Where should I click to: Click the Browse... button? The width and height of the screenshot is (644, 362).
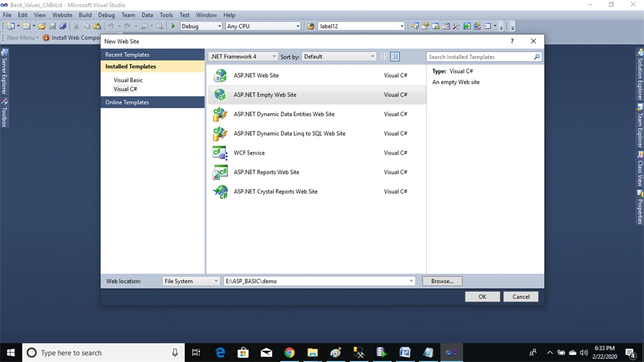pos(442,281)
